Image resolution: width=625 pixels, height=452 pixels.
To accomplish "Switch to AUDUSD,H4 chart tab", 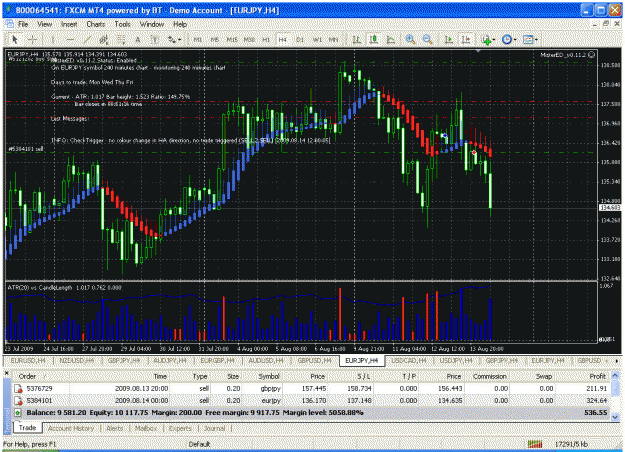I will tap(266, 360).
